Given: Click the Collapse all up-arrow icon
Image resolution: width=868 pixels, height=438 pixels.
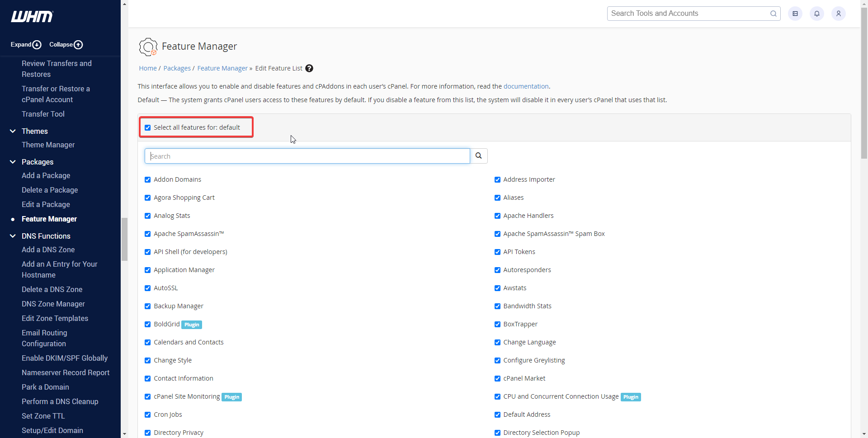Looking at the screenshot, I should [78, 45].
